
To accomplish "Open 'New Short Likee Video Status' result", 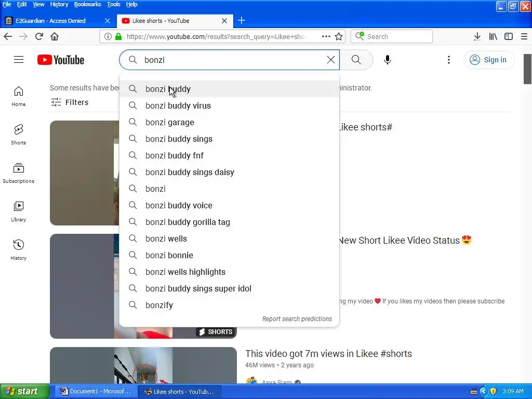I will pos(405,240).
